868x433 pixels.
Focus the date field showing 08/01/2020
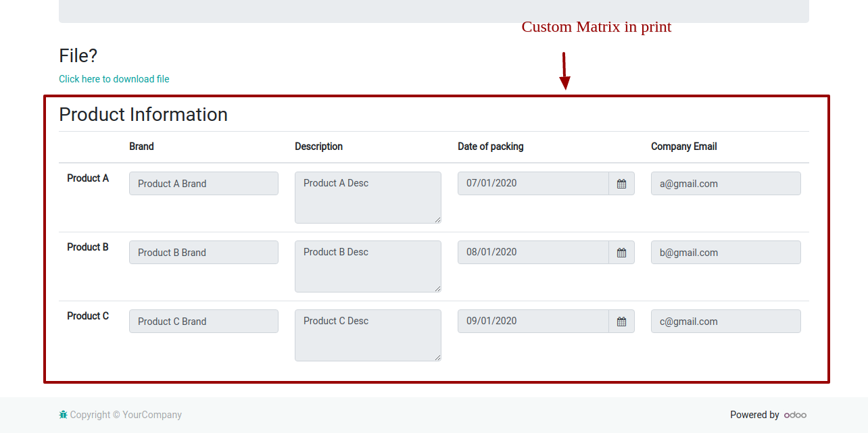(x=533, y=253)
